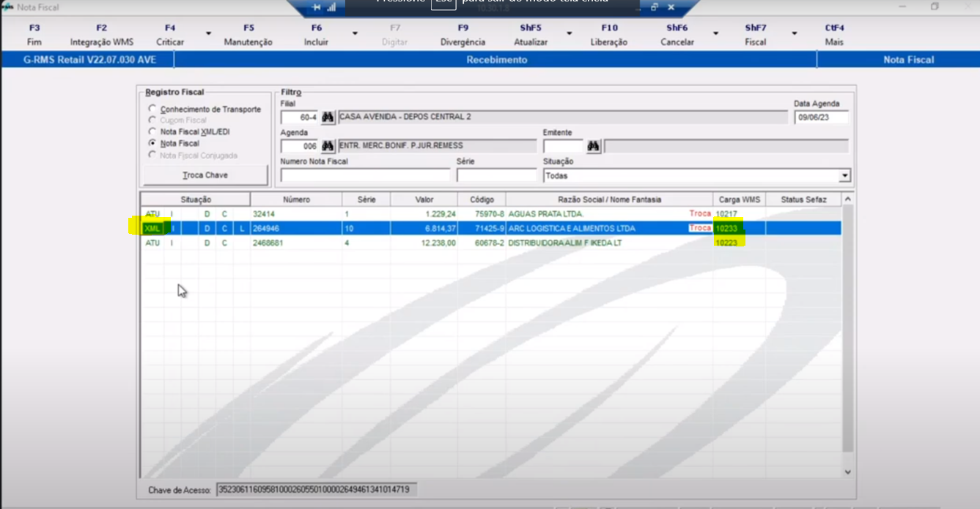Open the CtF4 Mais menu
This screenshot has height=509, width=980.
coord(834,35)
